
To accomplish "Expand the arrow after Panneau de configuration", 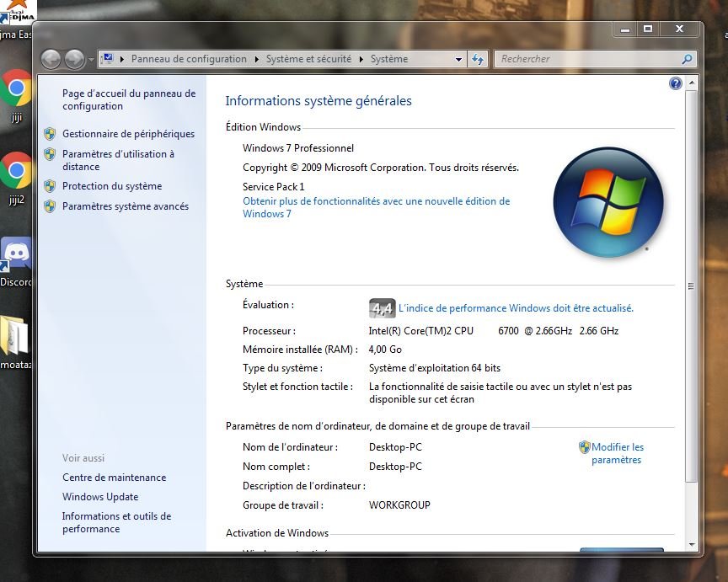I will (257, 59).
